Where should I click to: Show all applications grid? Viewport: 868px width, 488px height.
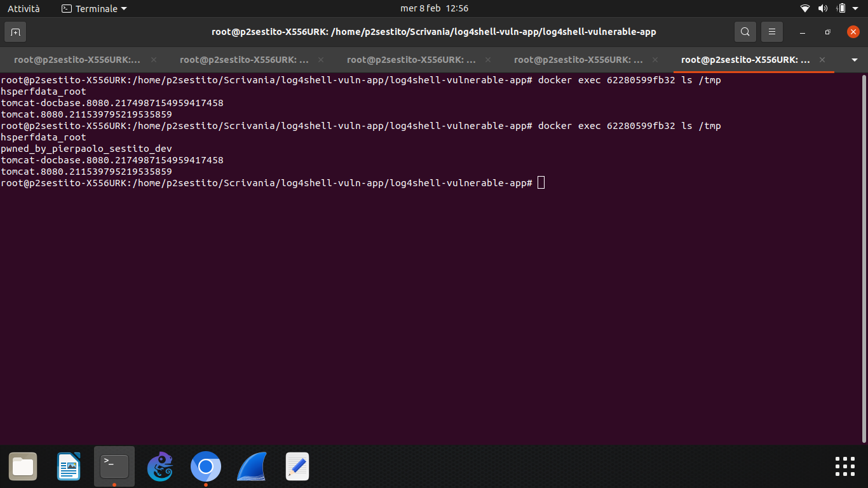[x=845, y=466]
